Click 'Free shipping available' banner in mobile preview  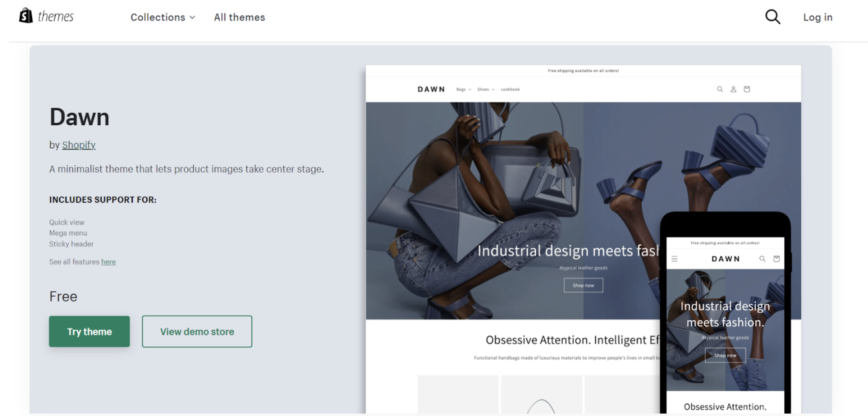click(725, 243)
